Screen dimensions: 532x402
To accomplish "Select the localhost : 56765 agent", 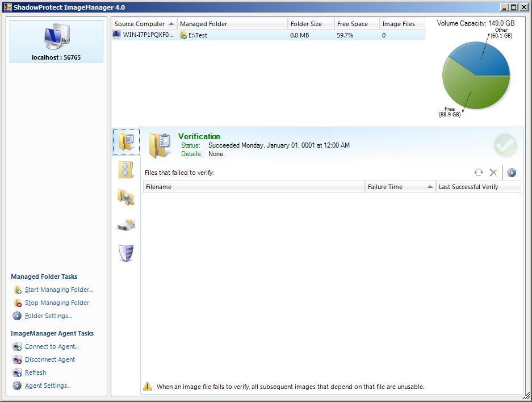I will 56,41.
